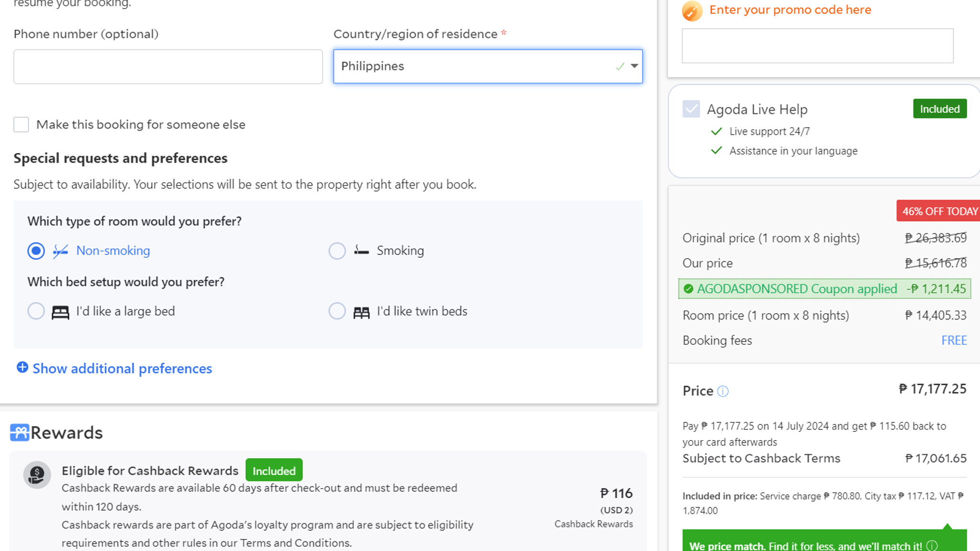Click the Agoda Live Help checkmark icon
The image size is (980, 551).
tap(691, 108)
